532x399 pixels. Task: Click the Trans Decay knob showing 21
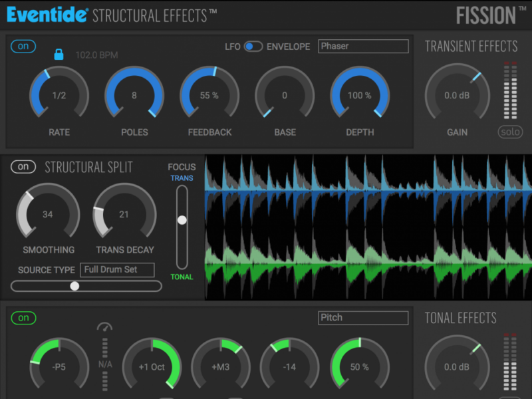point(124,215)
